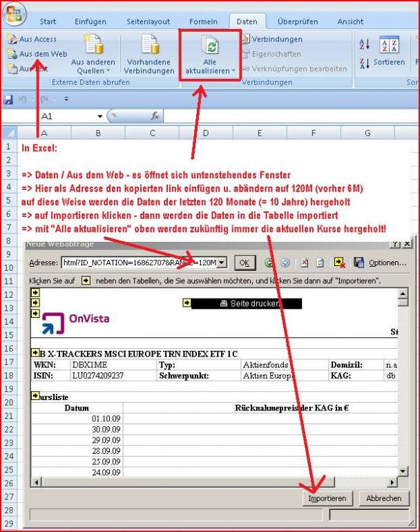Select first yellow arrow table marker
Screen dimensions: 420x532
click(35, 292)
